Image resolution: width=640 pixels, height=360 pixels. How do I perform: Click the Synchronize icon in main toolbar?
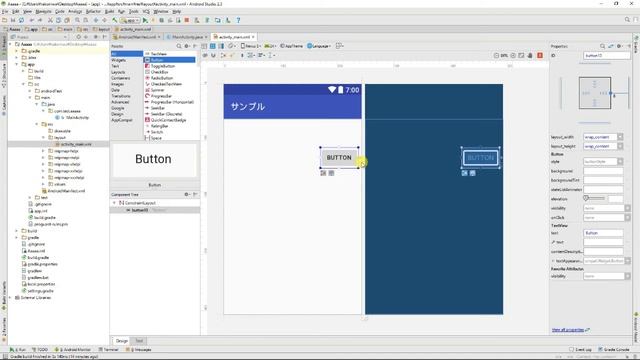(x=21, y=20)
